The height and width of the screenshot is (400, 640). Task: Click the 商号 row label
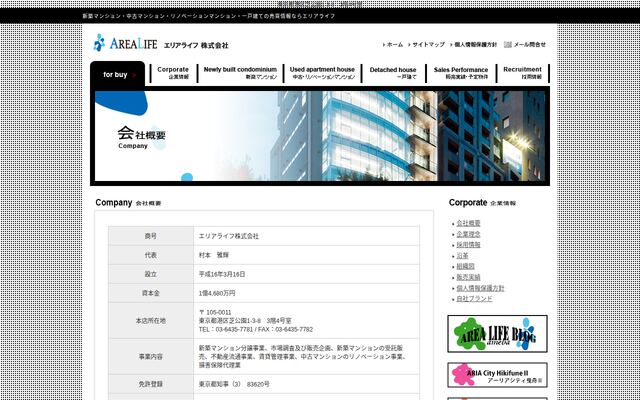(151, 236)
